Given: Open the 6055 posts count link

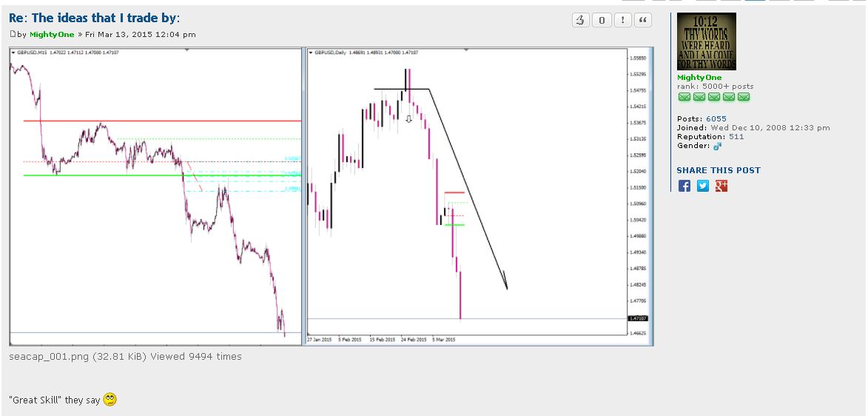Looking at the screenshot, I should 716,118.
